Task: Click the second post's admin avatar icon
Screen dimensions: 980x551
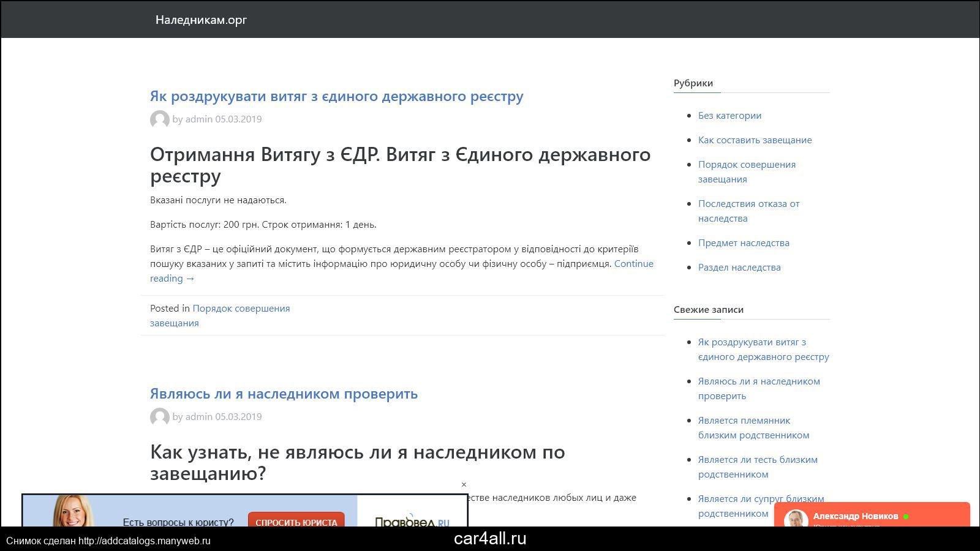Action: pos(159,417)
